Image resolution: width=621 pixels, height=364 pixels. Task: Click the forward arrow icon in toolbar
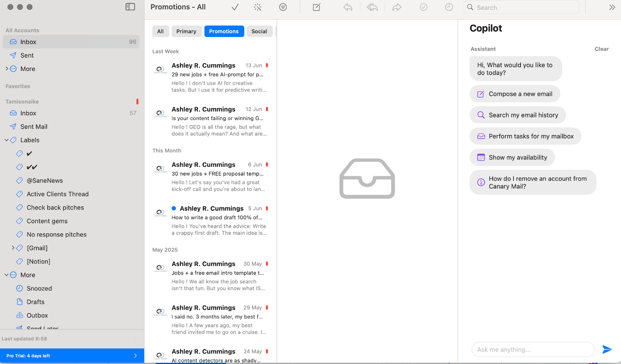[397, 7]
